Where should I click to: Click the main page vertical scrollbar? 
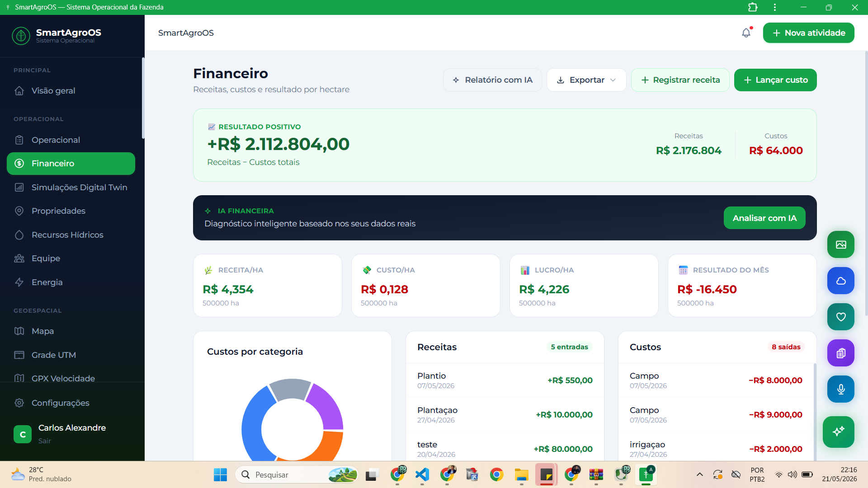pyautogui.click(x=866, y=183)
